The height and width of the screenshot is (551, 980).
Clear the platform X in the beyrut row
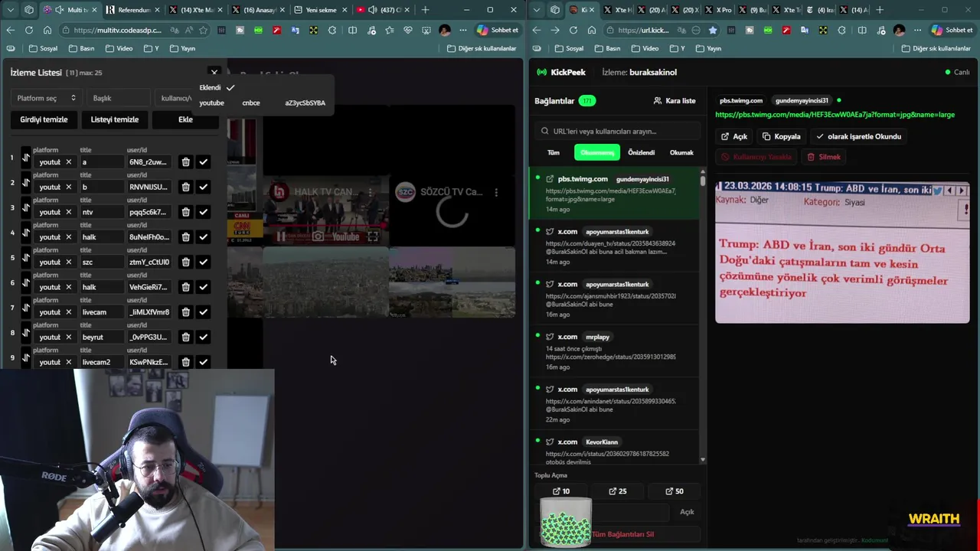pos(68,337)
